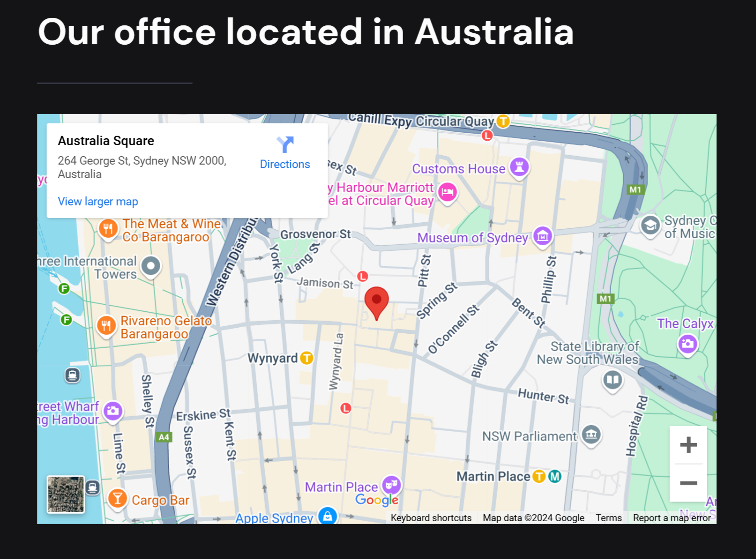The image size is (756, 559).
Task: Click the red Australia Square location pin
Action: click(377, 303)
